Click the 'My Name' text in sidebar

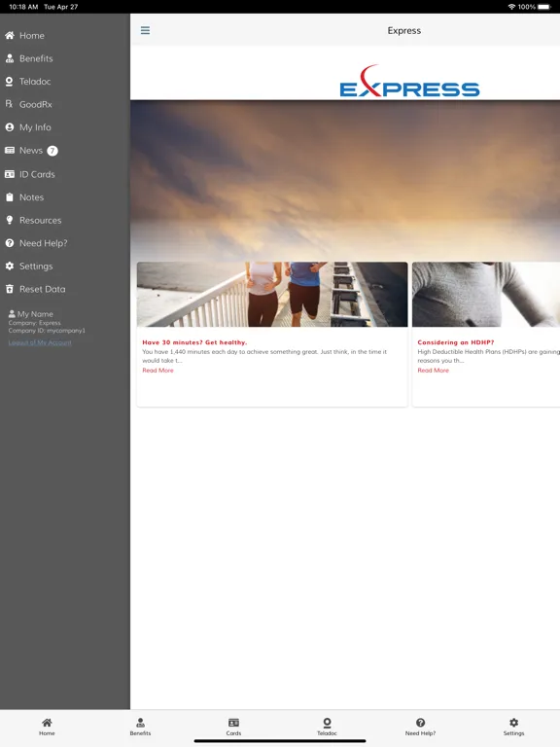pyautogui.click(x=35, y=314)
